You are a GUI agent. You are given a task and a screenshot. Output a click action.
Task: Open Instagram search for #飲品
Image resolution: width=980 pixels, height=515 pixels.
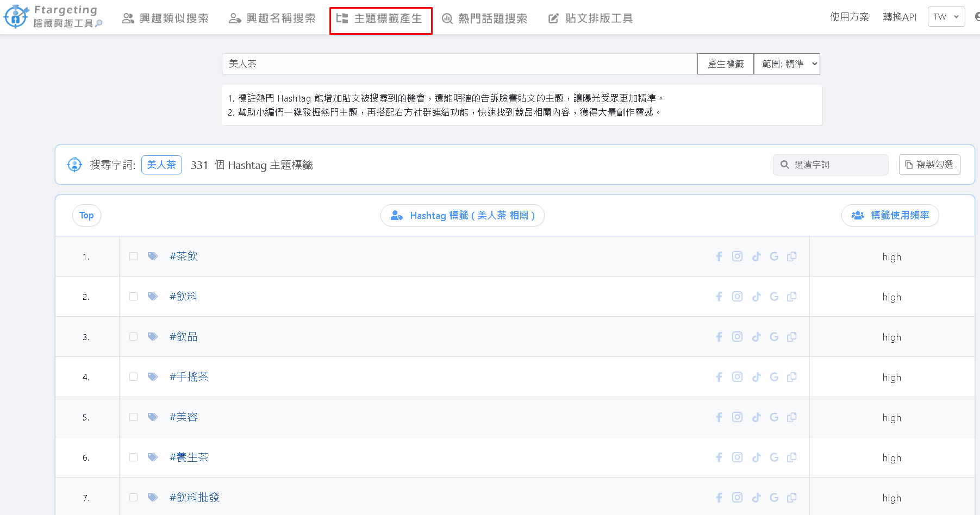coord(737,337)
